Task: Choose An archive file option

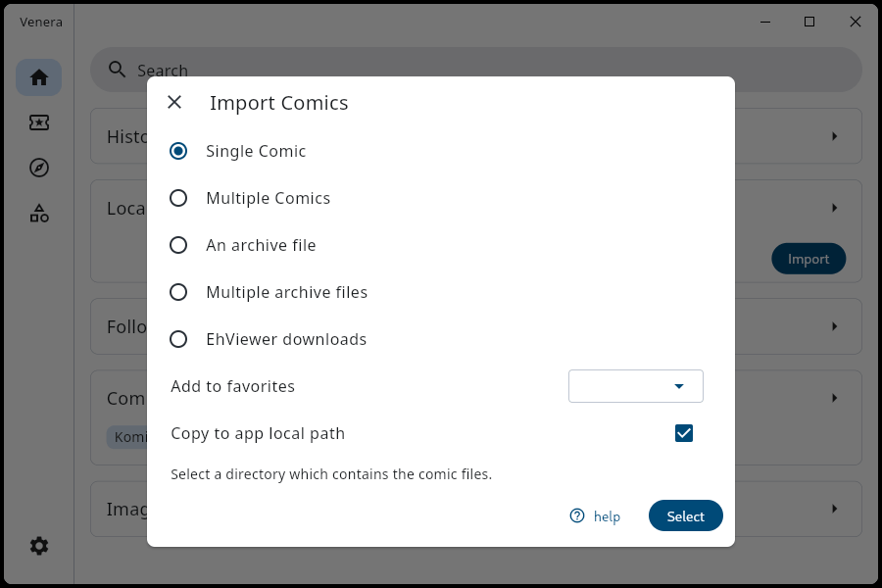Action: tap(178, 245)
